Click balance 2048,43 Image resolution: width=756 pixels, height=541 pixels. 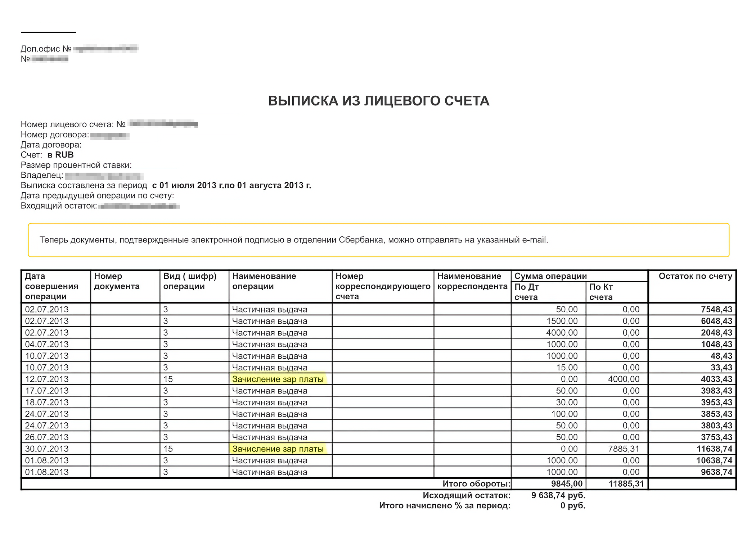coord(716,333)
